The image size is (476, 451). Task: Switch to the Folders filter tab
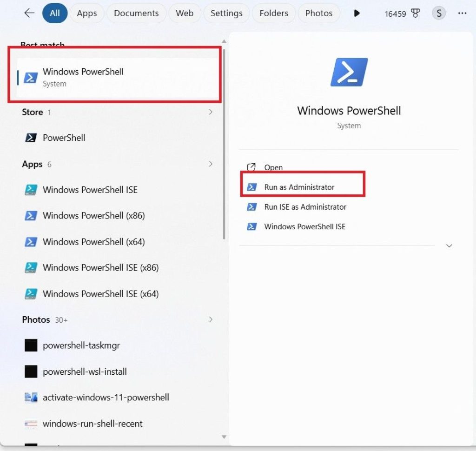274,13
